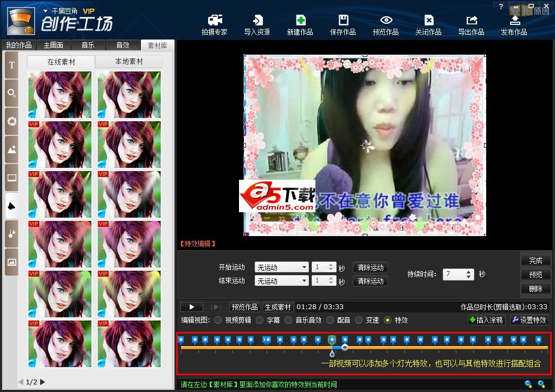Click the orange timeline progress bar

(365, 348)
